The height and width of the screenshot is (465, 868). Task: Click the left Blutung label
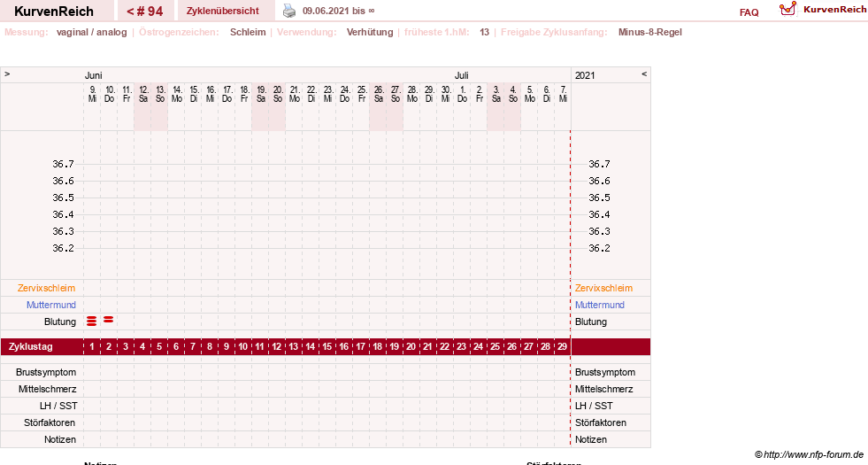pyautogui.click(x=60, y=322)
